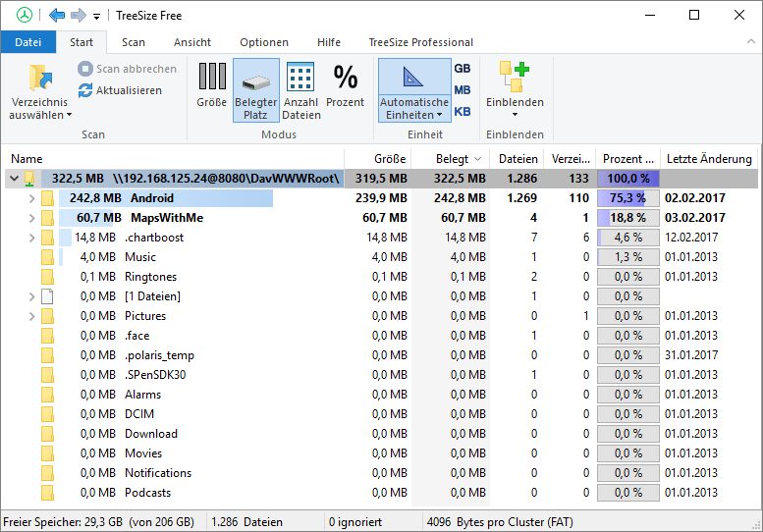Sort by the Dateien column header
763x532 pixels.
[x=518, y=159]
